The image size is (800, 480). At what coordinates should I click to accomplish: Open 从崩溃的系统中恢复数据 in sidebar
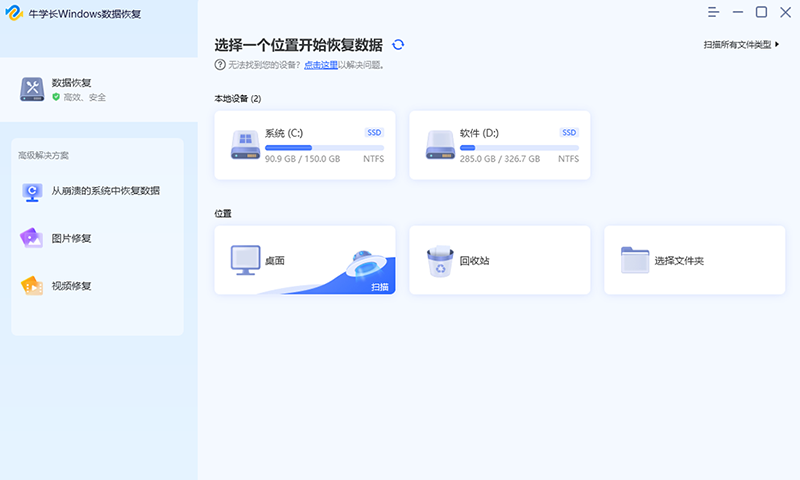tap(105, 191)
